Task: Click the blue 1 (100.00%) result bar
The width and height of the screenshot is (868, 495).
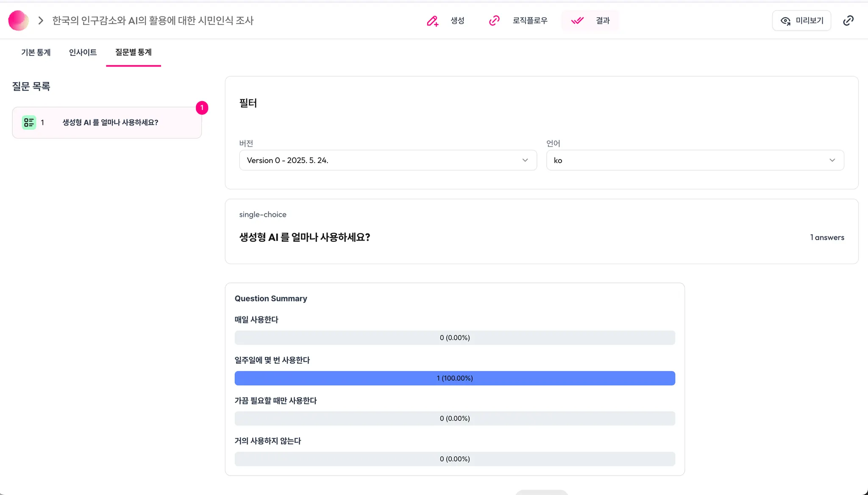Action: (x=454, y=378)
